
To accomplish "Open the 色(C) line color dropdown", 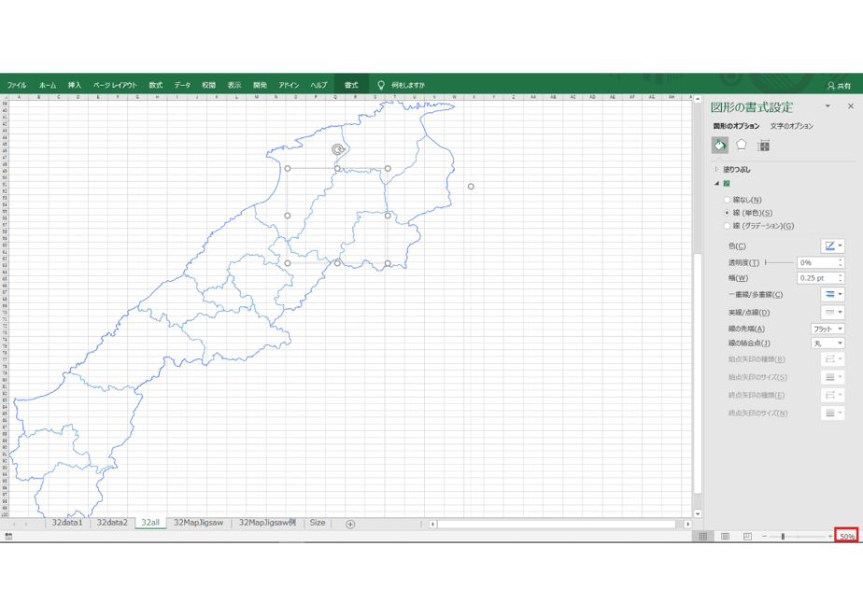I will point(833,245).
